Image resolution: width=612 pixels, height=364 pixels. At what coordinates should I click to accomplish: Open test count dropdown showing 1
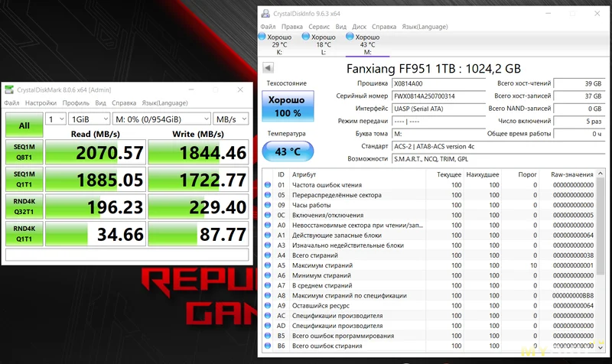coord(55,119)
